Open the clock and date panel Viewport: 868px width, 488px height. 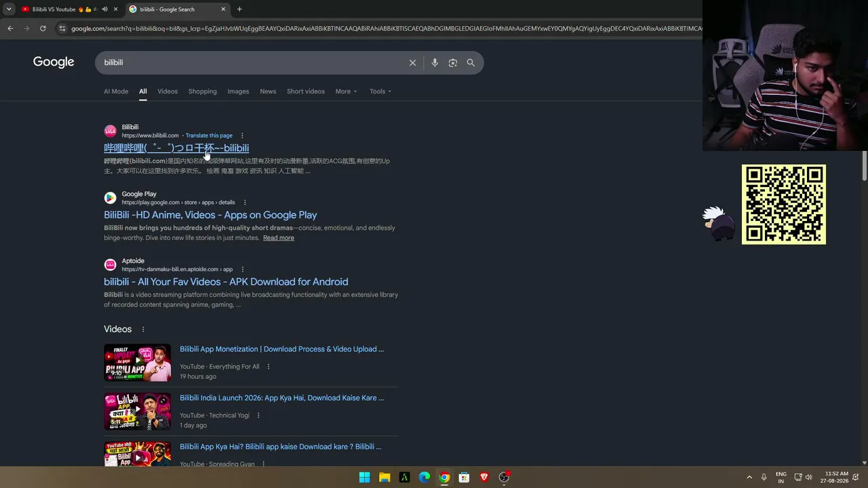(x=834, y=477)
